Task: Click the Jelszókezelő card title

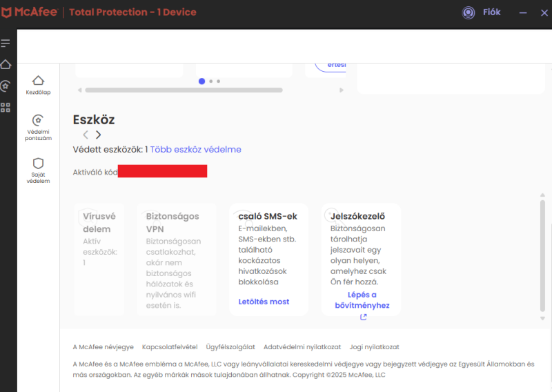Action: coord(357,216)
